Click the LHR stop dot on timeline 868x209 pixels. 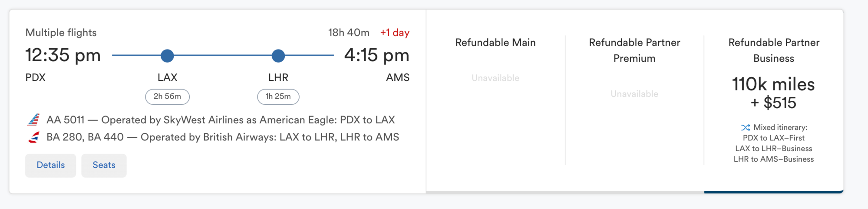[278, 56]
